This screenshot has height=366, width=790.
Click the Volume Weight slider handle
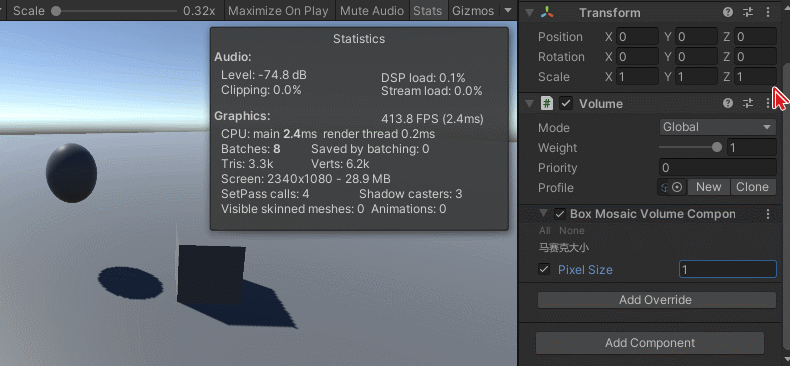[716, 147]
